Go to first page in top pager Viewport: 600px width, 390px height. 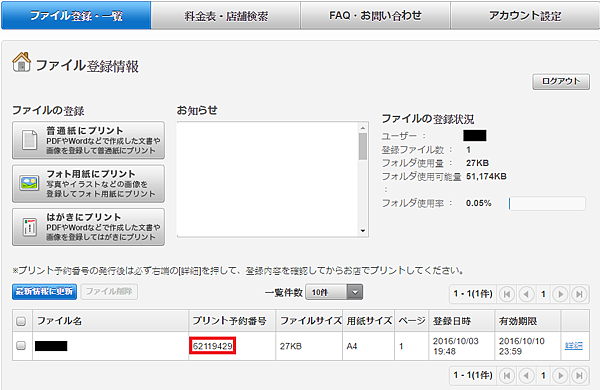coord(507,294)
